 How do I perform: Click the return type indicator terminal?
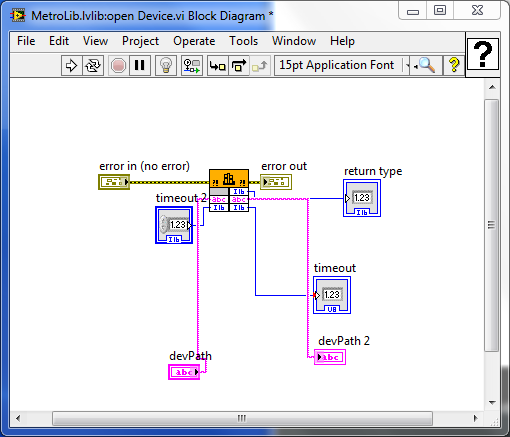click(x=362, y=198)
